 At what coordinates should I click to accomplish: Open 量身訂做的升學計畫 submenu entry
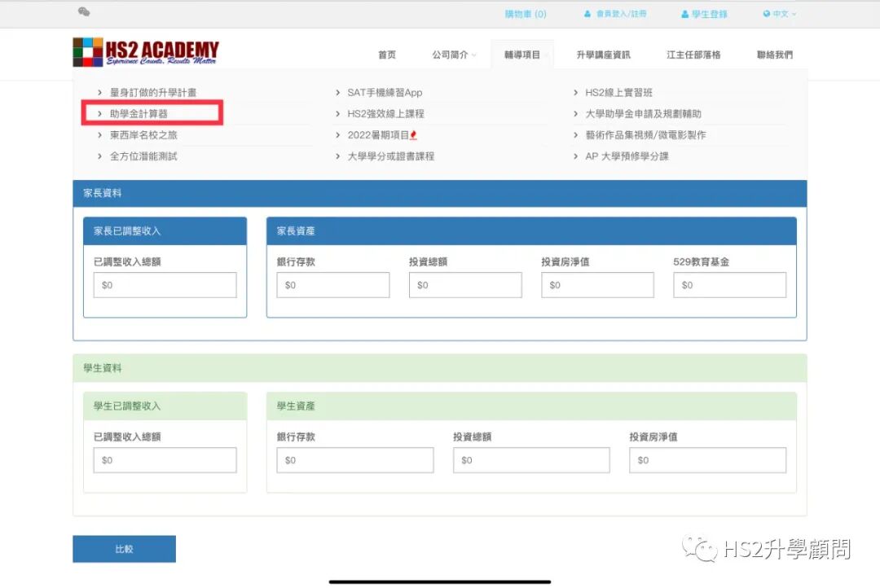point(152,93)
